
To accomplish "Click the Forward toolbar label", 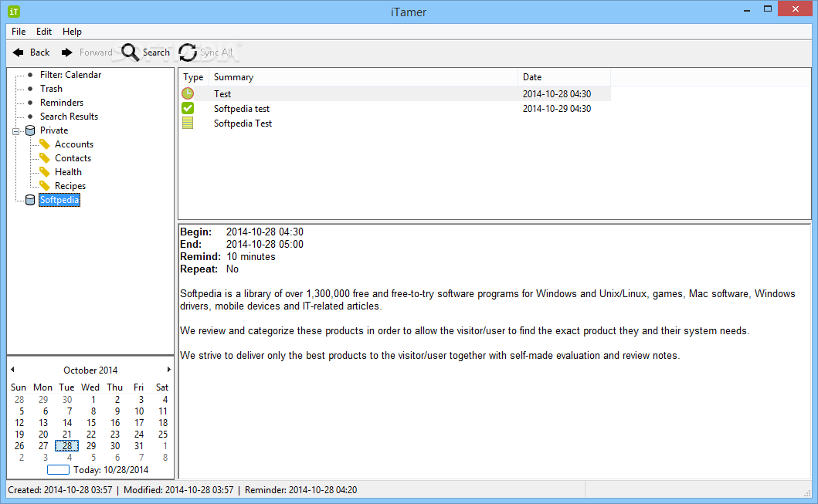I will click(96, 52).
